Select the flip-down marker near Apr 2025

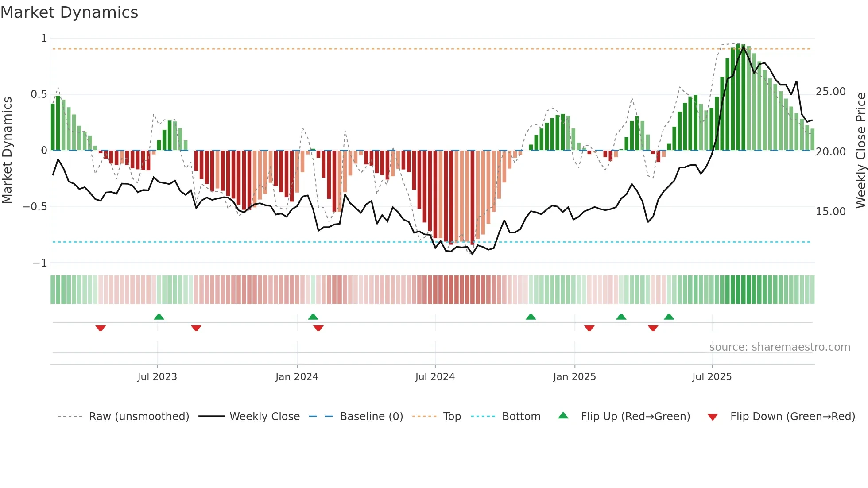tap(653, 328)
